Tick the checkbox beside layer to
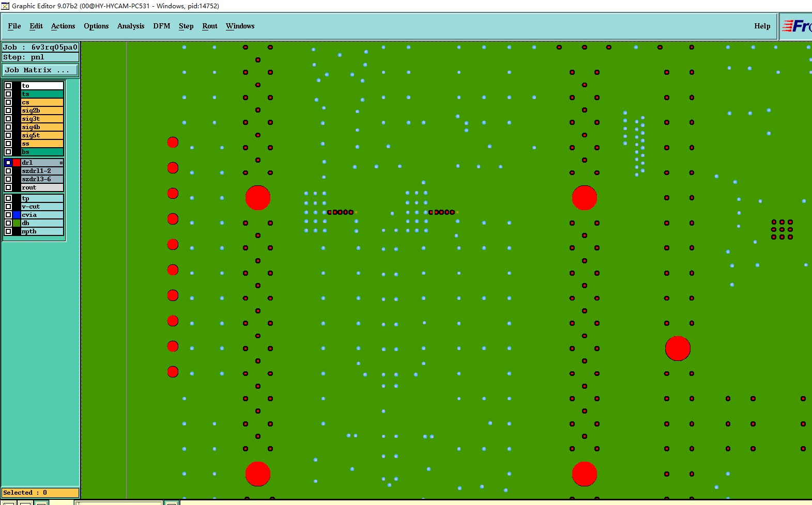 pyautogui.click(x=8, y=86)
